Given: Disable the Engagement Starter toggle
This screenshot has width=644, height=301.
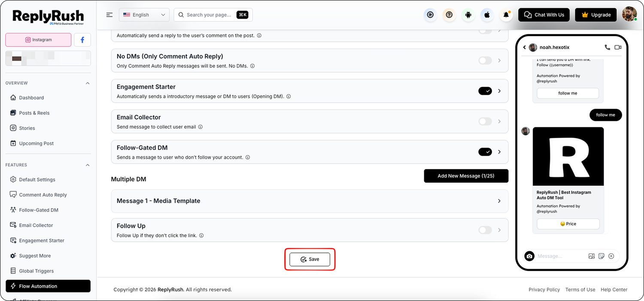Looking at the screenshot, I should point(485,91).
